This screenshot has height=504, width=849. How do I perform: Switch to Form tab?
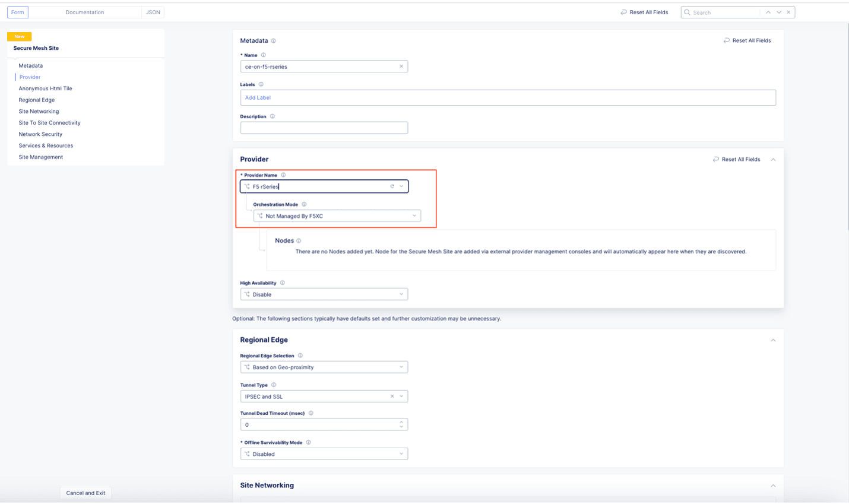coord(18,12)
